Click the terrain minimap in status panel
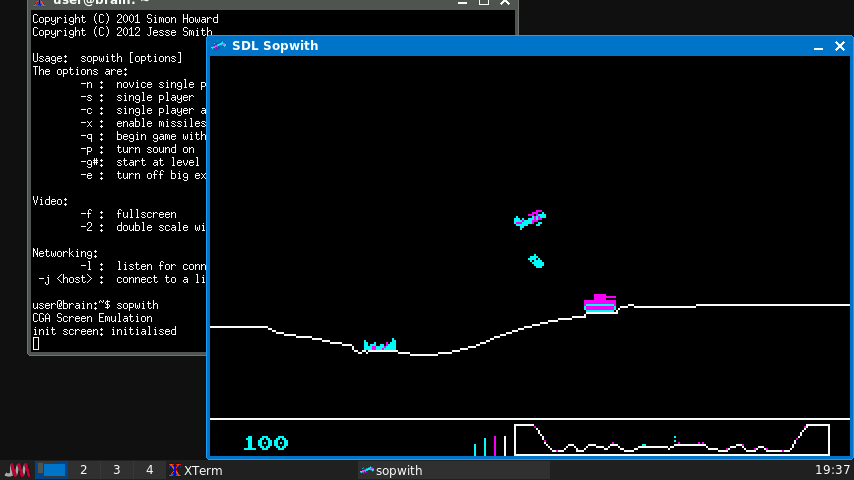 671,440
